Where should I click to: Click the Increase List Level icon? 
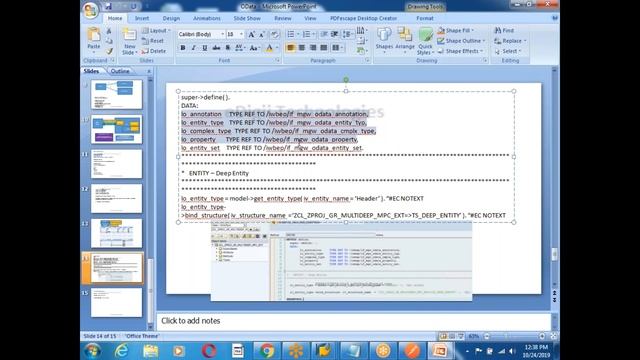[x=334, y=34]
